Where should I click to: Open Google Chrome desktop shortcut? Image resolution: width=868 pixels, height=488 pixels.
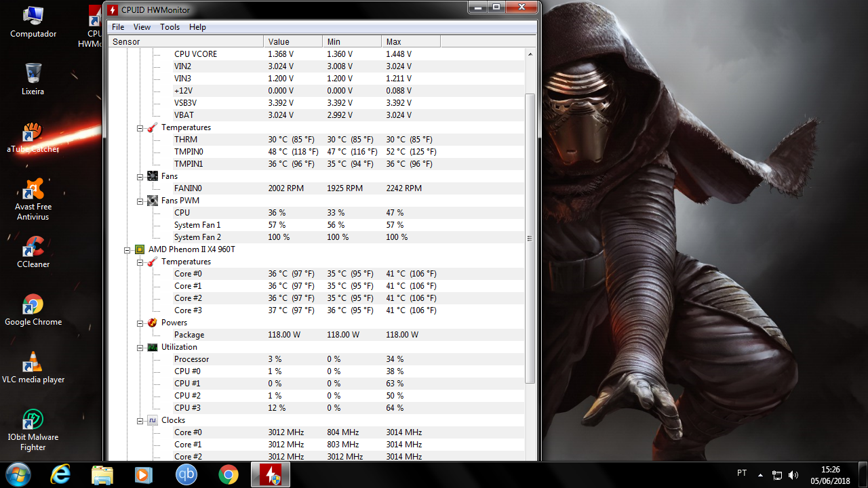pyautogui.click(x=33, y=309)
